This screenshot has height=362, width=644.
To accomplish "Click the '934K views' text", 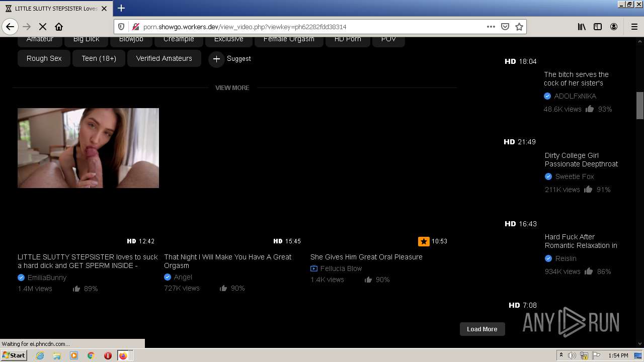I will pyautogui.click(x=562, y=271).
